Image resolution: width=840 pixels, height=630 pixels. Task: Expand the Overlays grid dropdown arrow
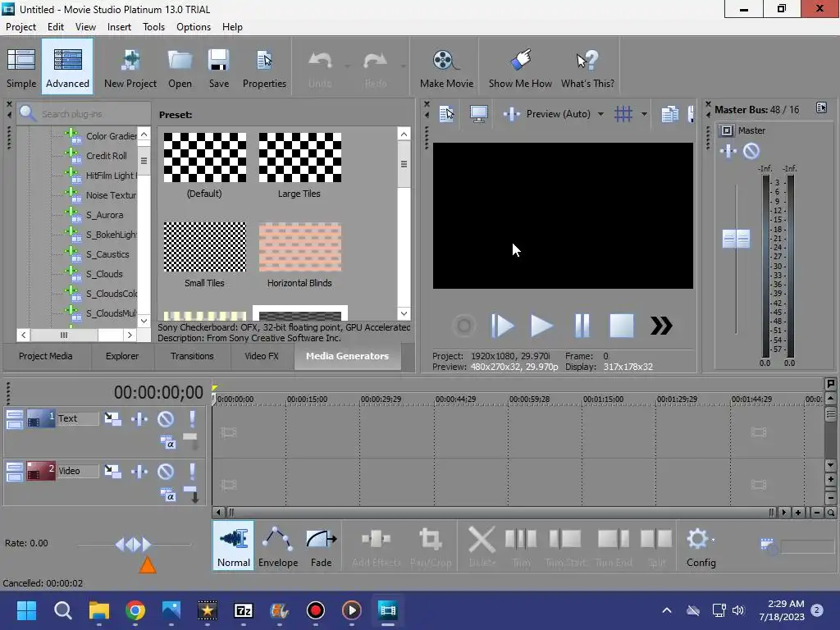coord(644,113)
